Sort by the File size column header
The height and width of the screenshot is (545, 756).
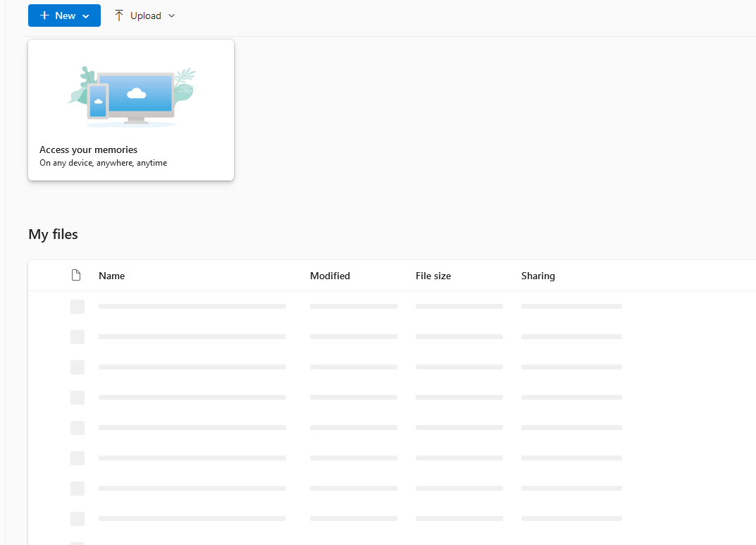(433, 276)
